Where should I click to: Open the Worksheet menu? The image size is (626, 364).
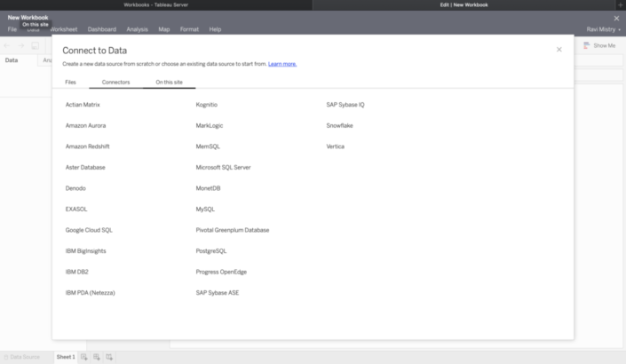[64, 29]
